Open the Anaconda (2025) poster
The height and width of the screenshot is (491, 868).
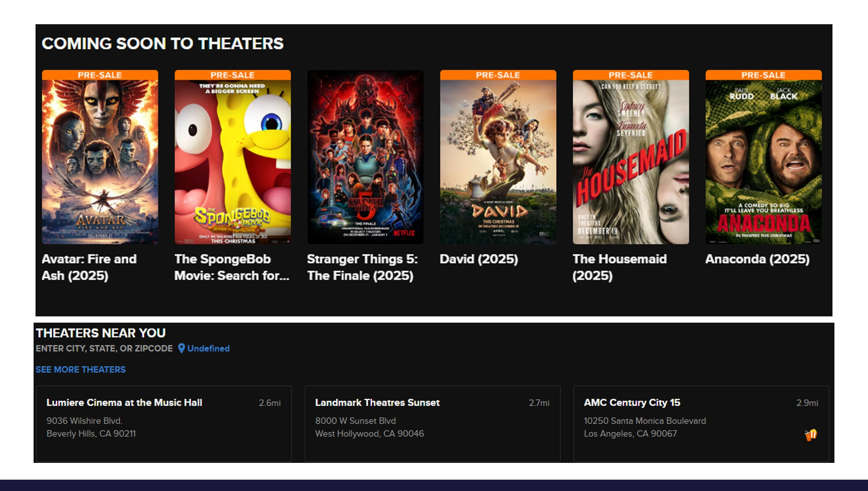click(x=764, y=162)
